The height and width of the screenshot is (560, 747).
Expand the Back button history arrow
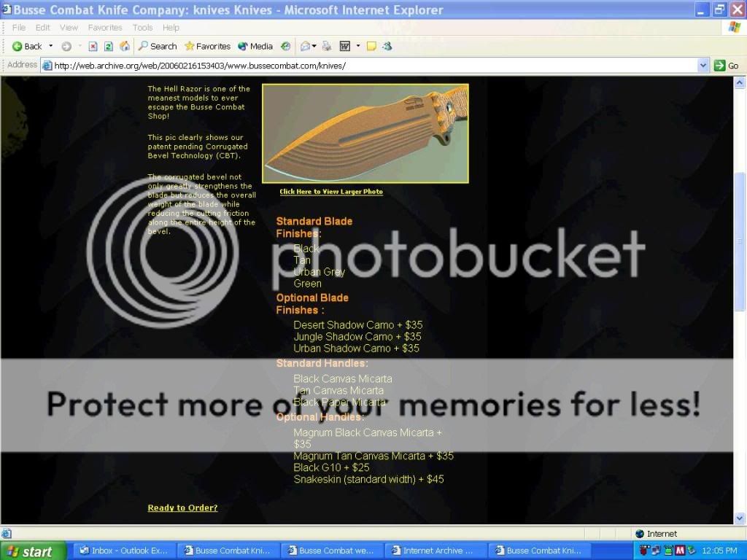[51, 46]
